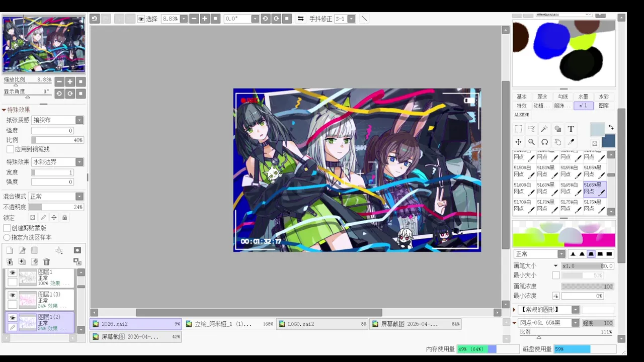Click zoom-in plus button in navigator panel
Image resolution: width=644 pixels, height=362 pixels.
point(70,81)
